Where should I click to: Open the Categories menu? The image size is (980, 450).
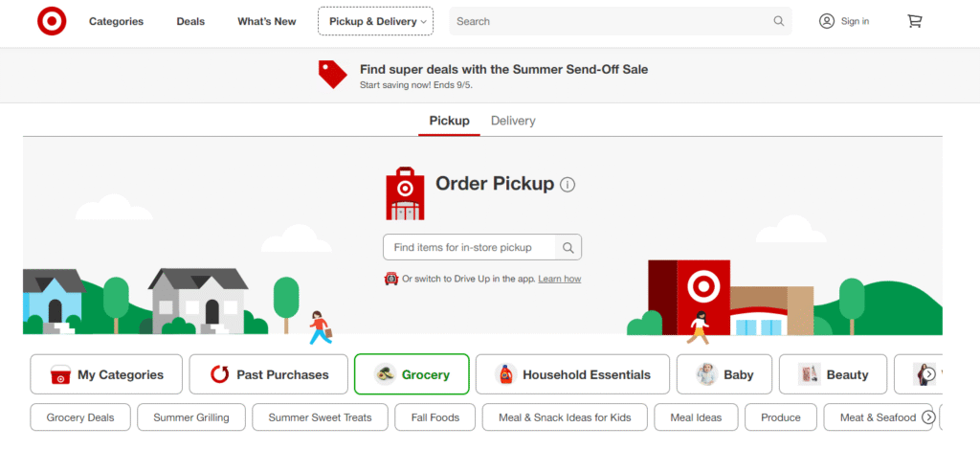pyautogui.click(x=116, y=21)
